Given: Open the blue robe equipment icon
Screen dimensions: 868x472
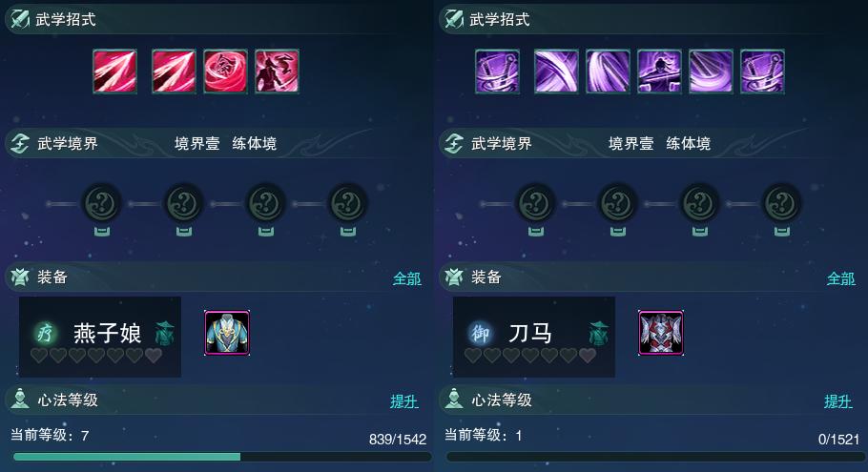Looking at the screenshot, I should (227, 333).
